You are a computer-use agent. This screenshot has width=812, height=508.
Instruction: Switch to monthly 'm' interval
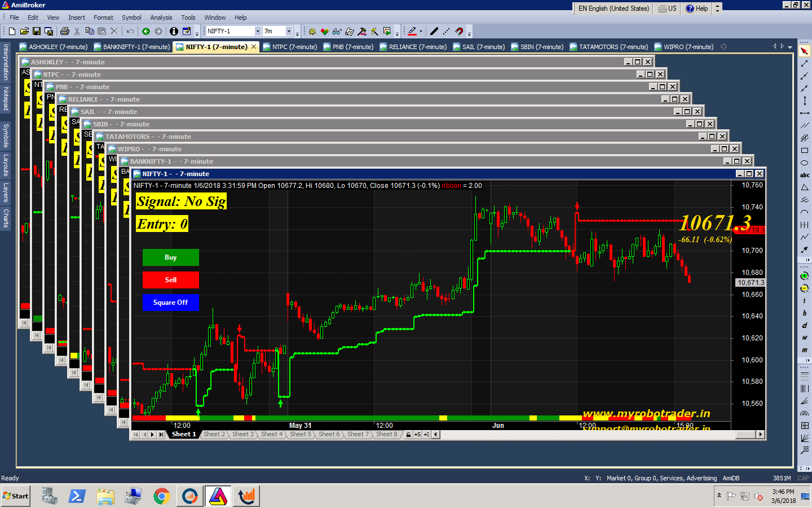pos(805,350)
